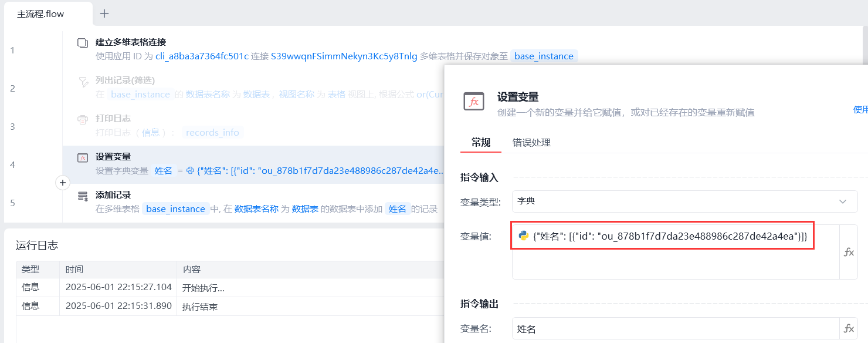Click the fx icon beside 变量名 field
Screen dimensions: 868x343
pyautogui.click(x=848, y=329)
